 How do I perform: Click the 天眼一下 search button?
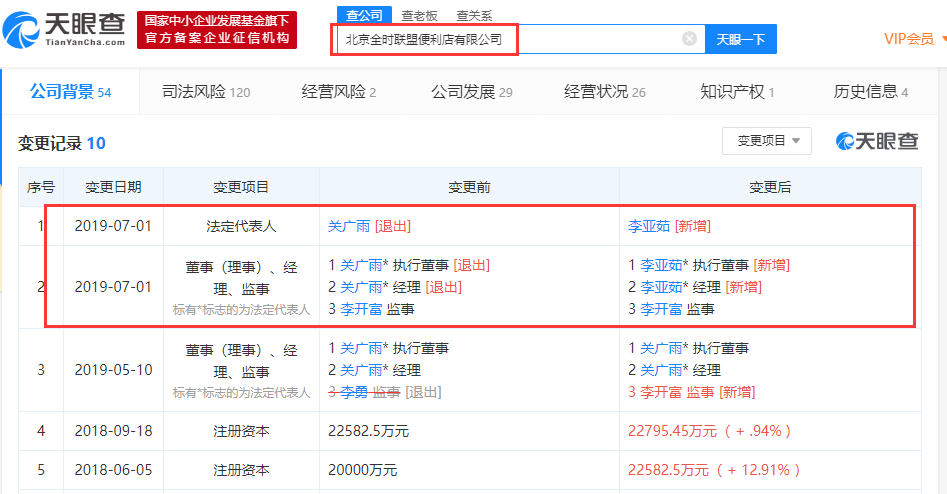pyautogui.click(x=740, y=39)
